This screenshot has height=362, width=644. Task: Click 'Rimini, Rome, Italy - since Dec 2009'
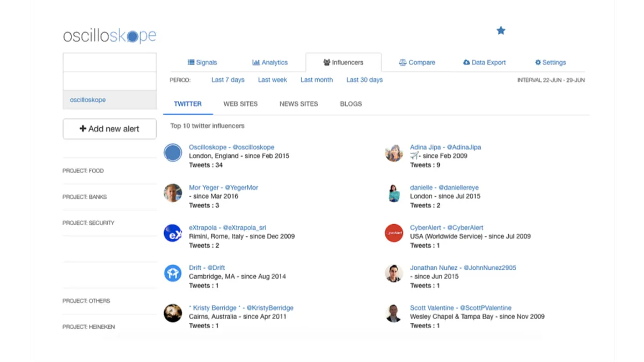coord(241,237)
